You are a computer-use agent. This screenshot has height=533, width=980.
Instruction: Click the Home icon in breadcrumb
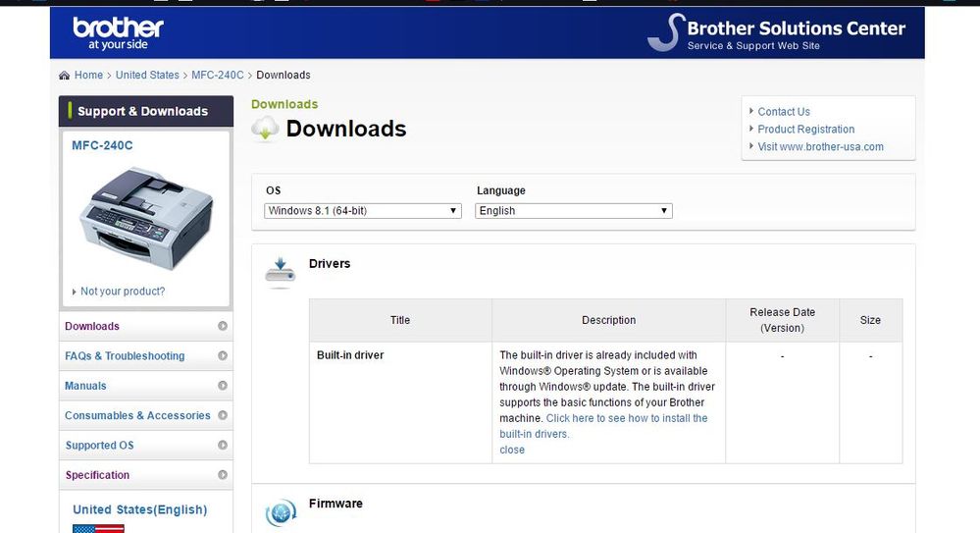tap(65, 76)
